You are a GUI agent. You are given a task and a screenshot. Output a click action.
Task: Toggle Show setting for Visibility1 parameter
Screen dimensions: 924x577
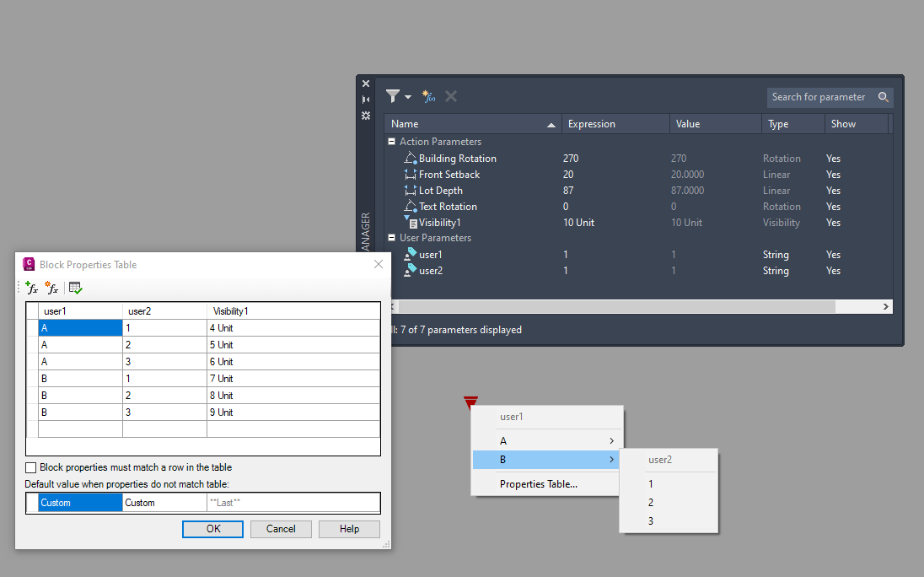833,222
